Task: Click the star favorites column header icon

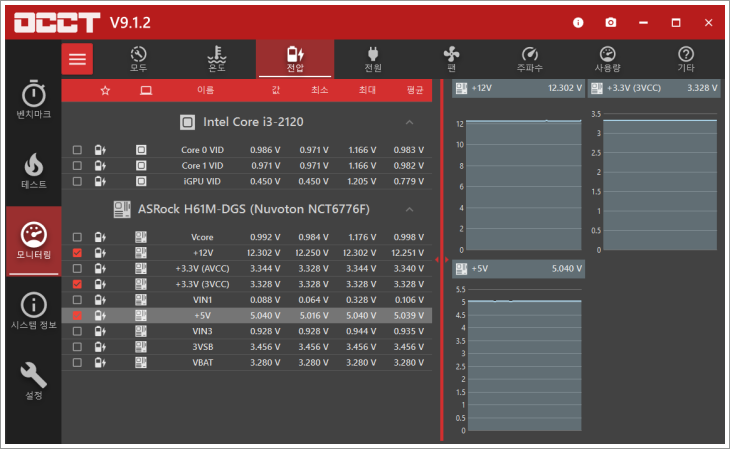Action: (105, 90)
